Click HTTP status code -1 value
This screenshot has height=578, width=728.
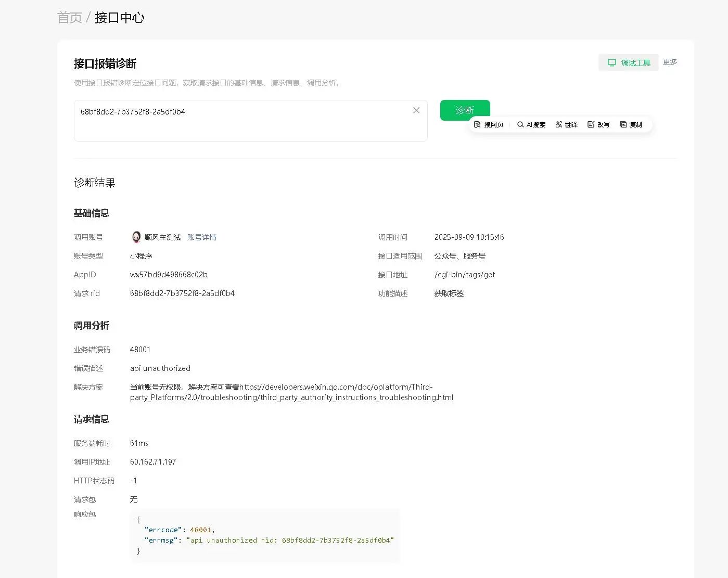[x=134, y=481]
